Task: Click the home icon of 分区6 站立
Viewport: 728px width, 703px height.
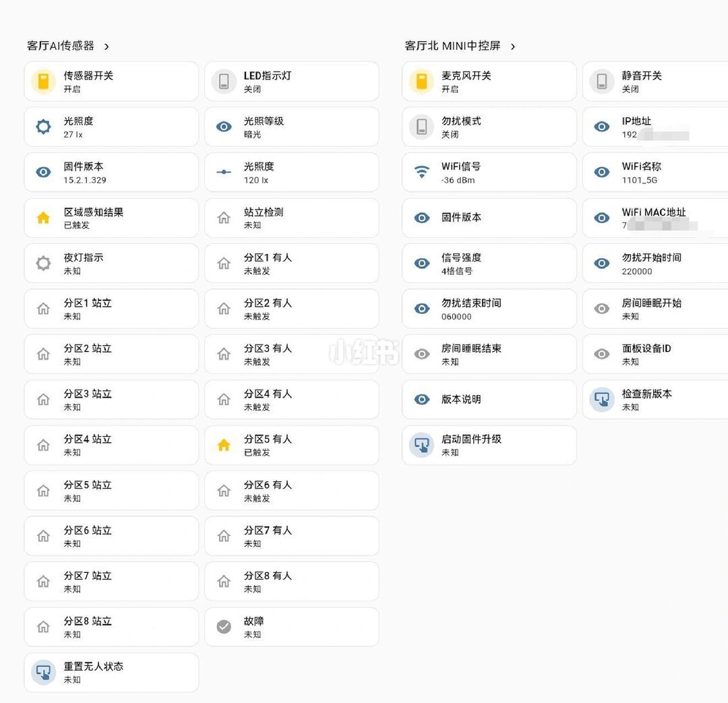Action: point(44,537)
